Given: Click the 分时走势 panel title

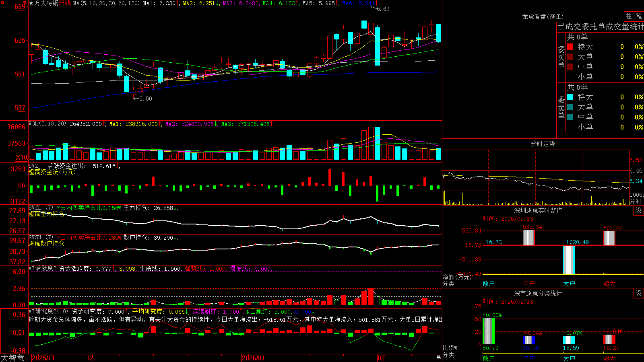Looking at the screenshot, I should 543,144.
